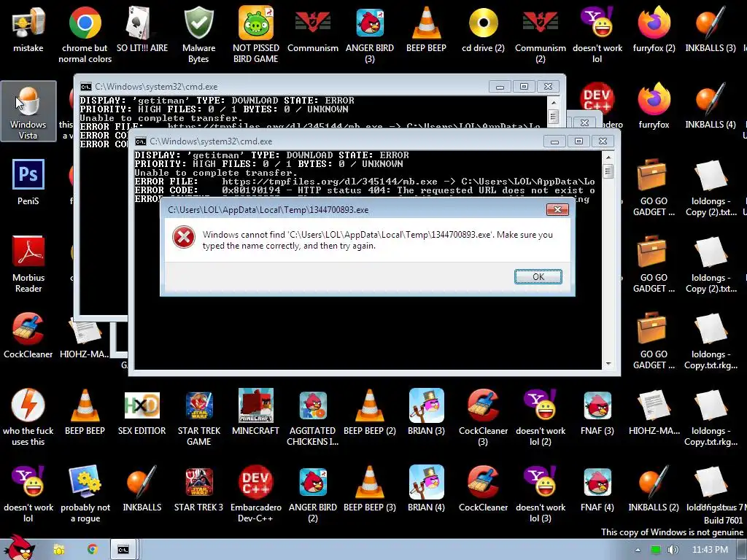Open 'STAR TREK 3' icon
This screenshot has width=747, height=560.
[x=198, y=489]
